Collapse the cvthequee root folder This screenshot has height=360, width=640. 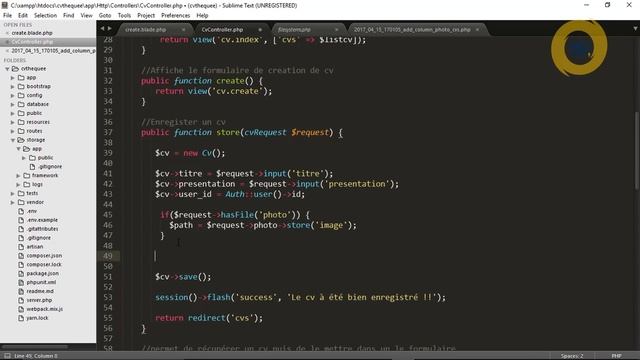tap(7, 69)
